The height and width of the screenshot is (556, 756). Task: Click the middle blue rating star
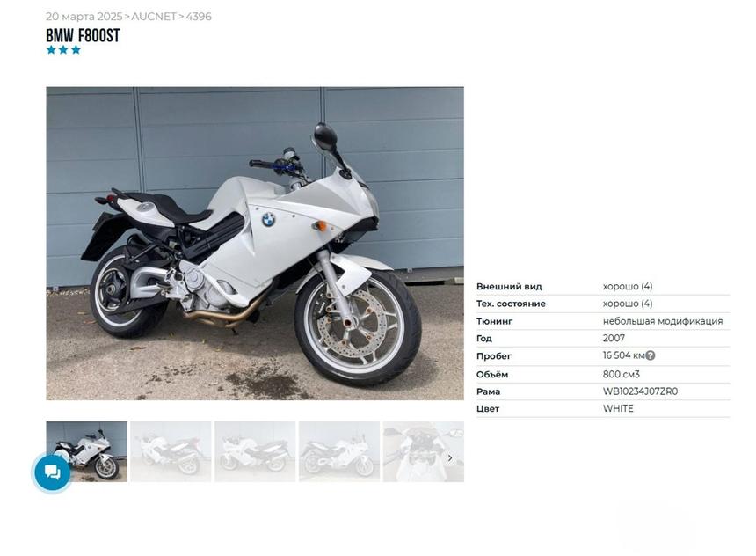coord(63,50)
